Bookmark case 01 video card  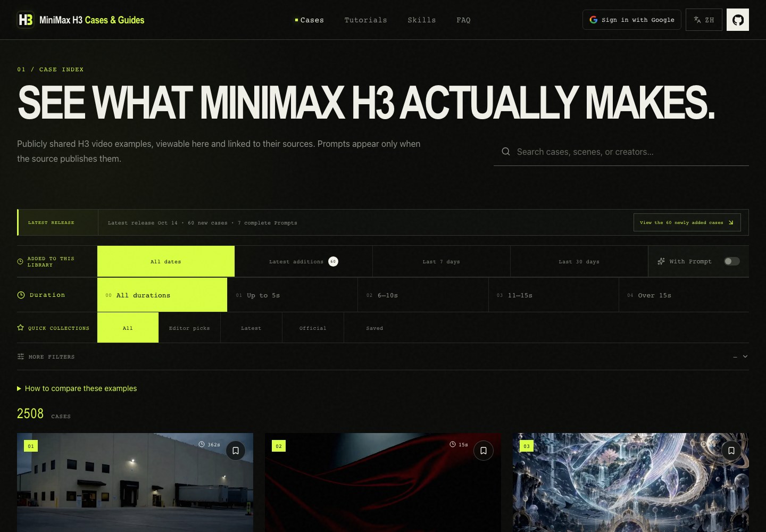[x=236, y=451]
